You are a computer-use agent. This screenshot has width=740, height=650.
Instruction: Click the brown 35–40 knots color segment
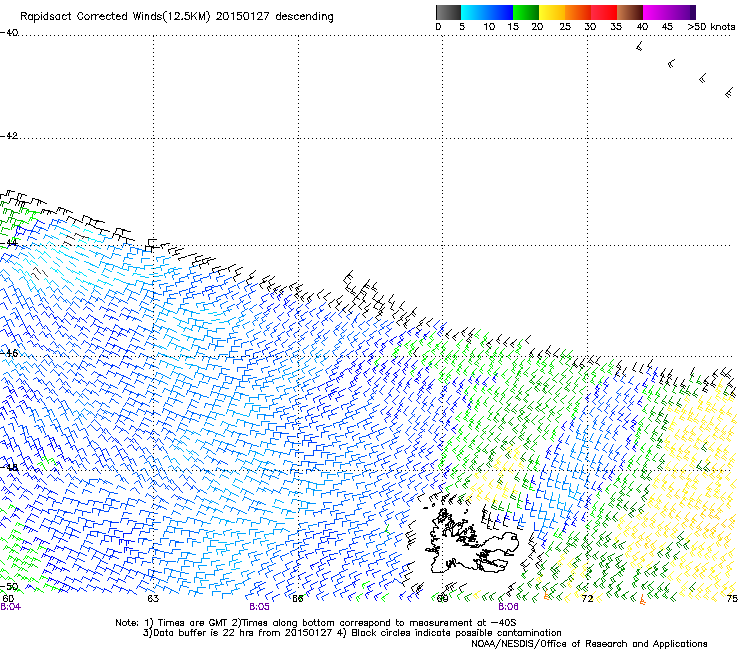point(630,12)
